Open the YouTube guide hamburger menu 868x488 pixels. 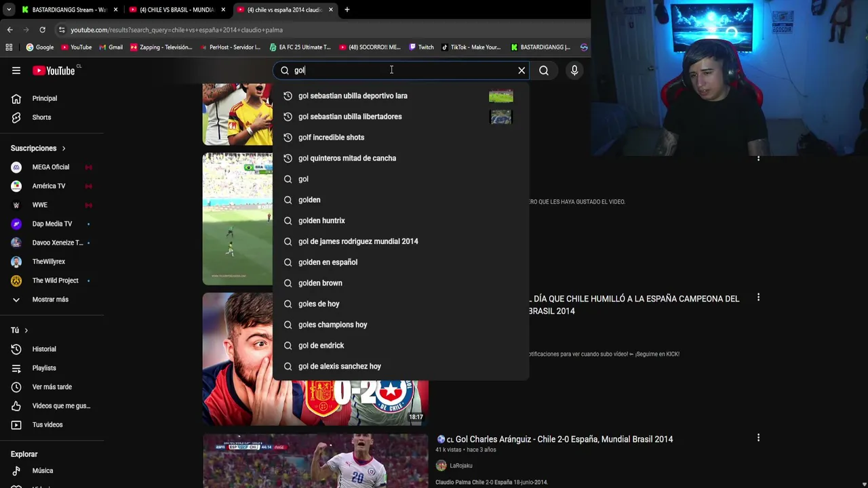pos(16,70)
